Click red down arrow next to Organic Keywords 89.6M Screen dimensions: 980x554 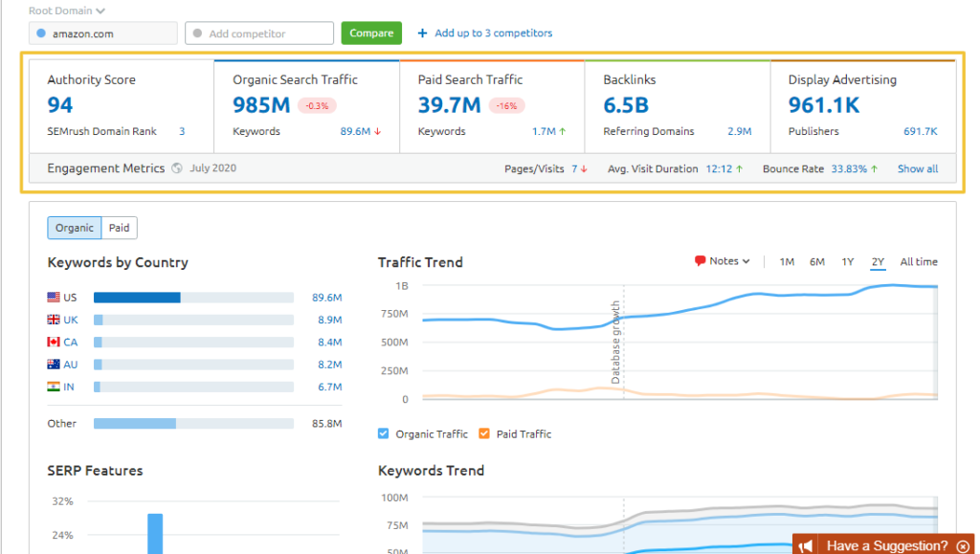[377, 131]
